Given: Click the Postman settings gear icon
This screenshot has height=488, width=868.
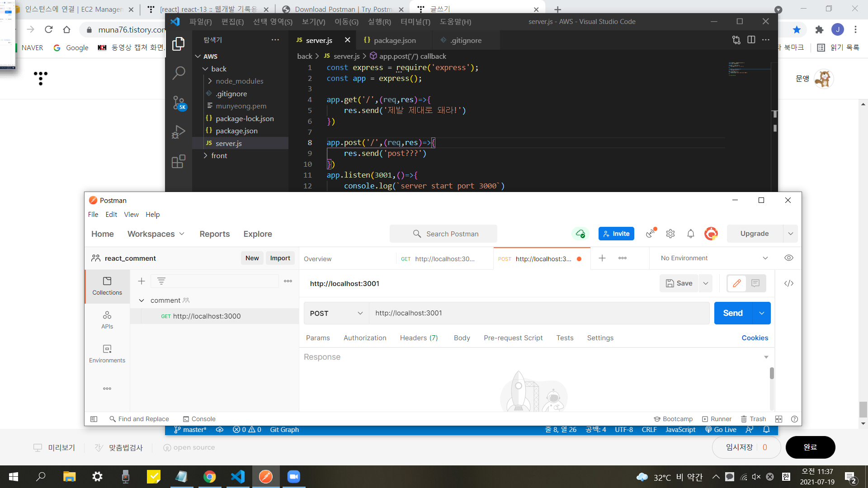Looking at the screenshot, I should 670,234.
